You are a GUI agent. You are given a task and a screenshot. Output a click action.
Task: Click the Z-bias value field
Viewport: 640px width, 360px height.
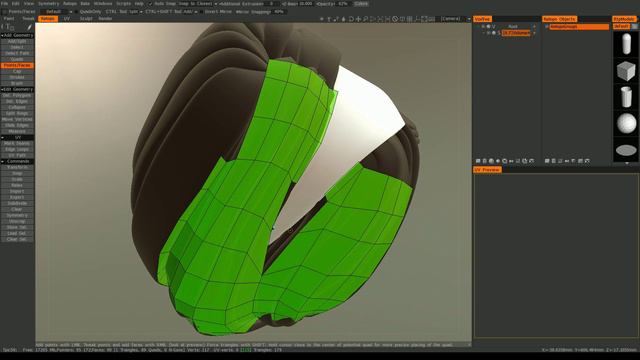pos(305,4)
